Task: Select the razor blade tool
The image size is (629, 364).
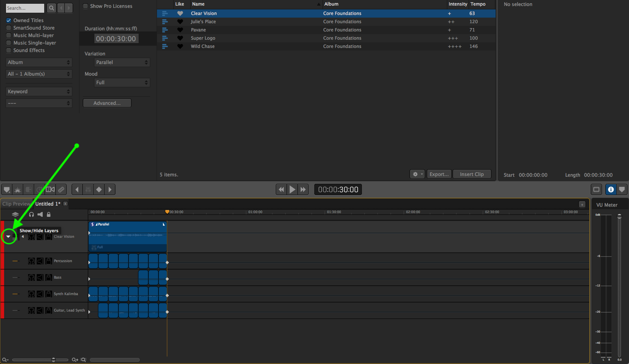Action: pos(61,189)
